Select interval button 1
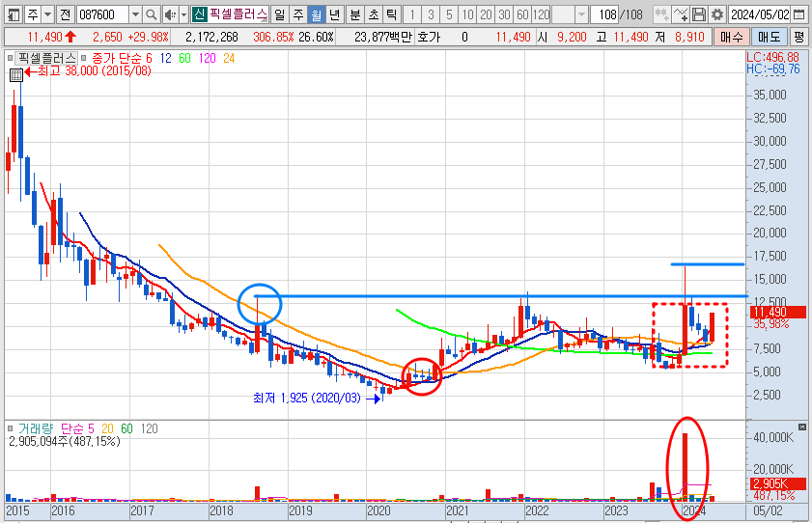812x523 pixels. (412, 14)
